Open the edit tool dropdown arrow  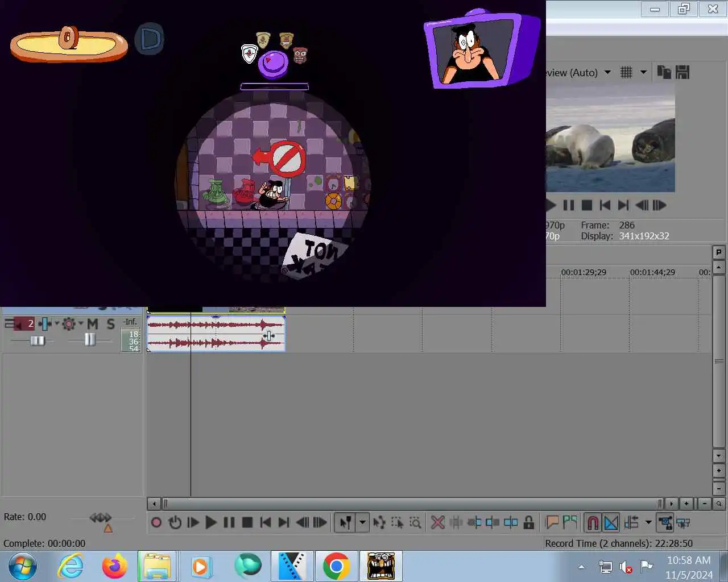click(362, 522)
